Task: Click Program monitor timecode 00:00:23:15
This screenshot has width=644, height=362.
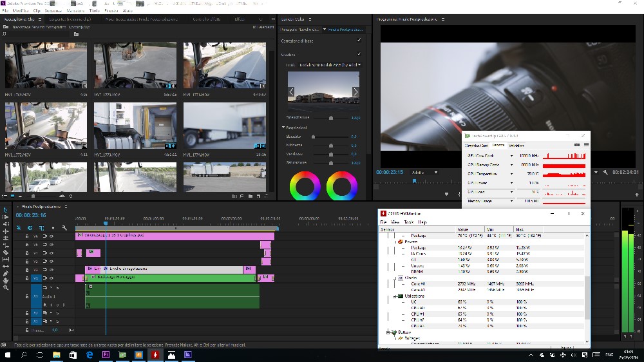Action: tap(390, 172)
